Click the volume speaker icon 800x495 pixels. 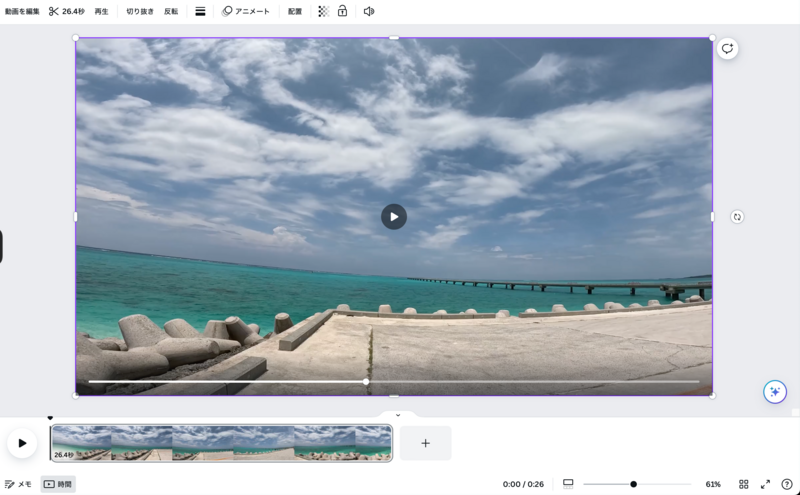(x=369, y=11)
